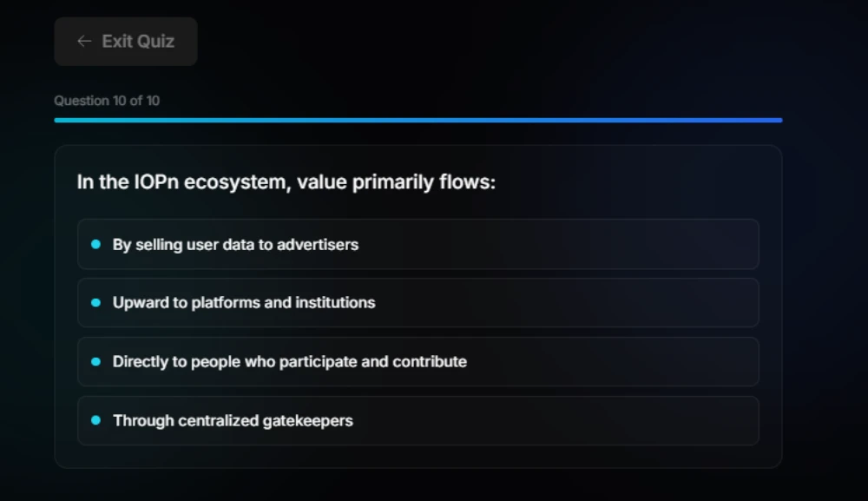Choose "Upward to platforms and institutions" option

point(418,303)
